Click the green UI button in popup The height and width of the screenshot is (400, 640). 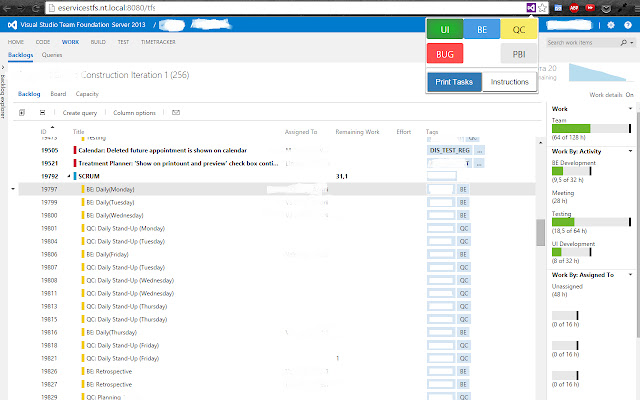click(x=445, y=29)
